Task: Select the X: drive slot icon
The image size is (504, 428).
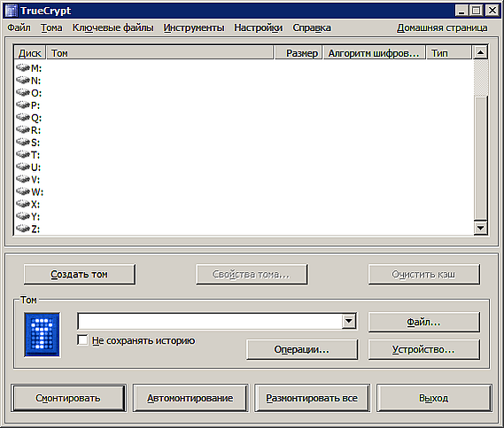Action: click(x=23, y=204)
